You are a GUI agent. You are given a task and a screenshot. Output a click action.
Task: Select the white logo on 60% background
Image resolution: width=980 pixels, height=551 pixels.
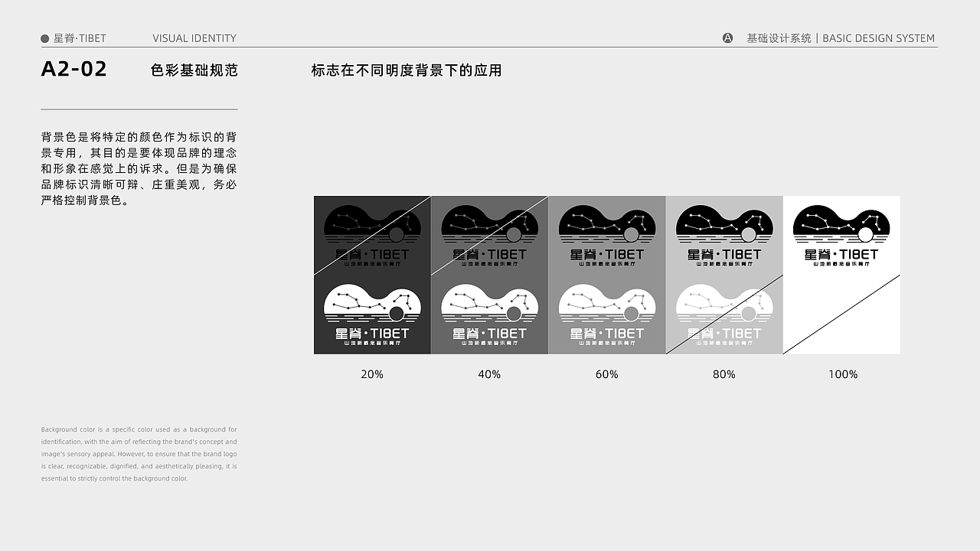[x=607, y=315]
